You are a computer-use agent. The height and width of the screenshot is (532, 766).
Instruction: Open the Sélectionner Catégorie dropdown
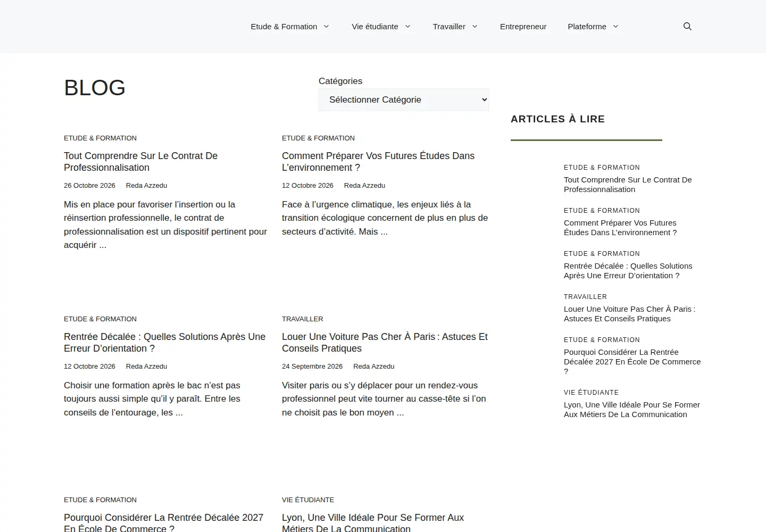(x=404, y=99)
